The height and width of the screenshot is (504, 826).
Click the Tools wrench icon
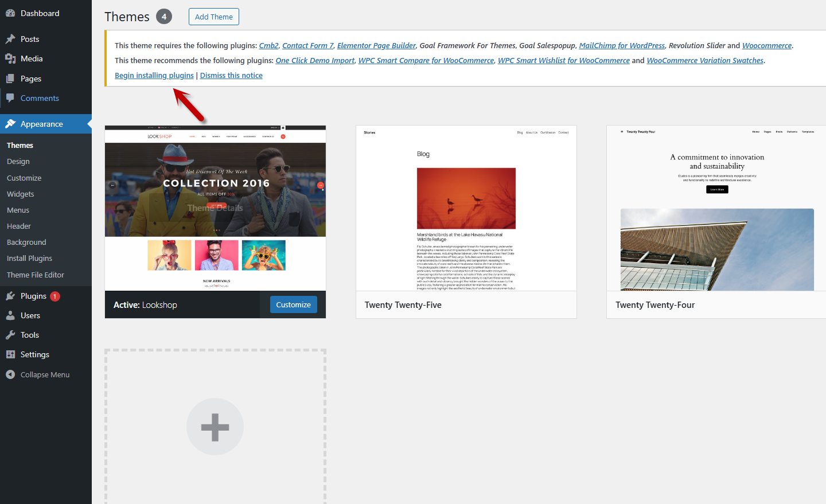[10, 335]
